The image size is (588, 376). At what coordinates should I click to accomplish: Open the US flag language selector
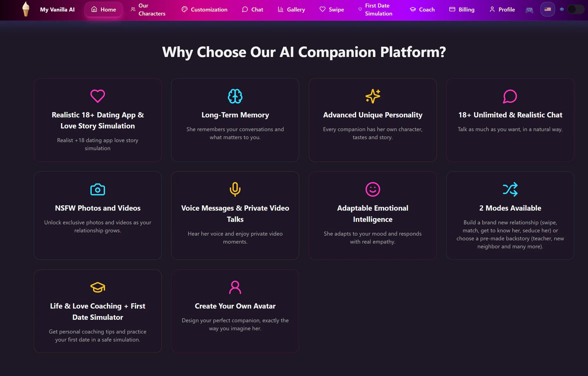click(x=548, y=9)
